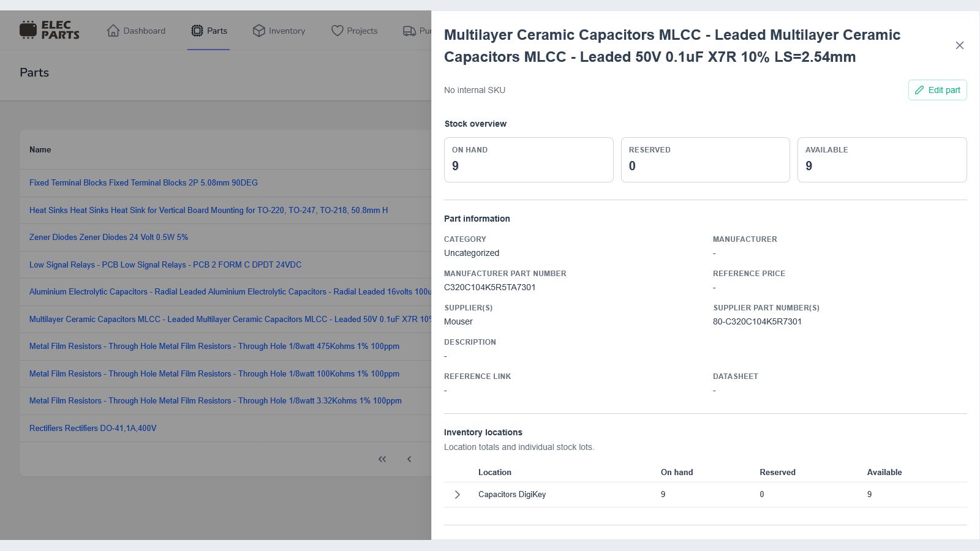This screenshot has height=551, width=980.
Task: Click the Available stock card
Action: pyautogui.click(x=882, y=160)
